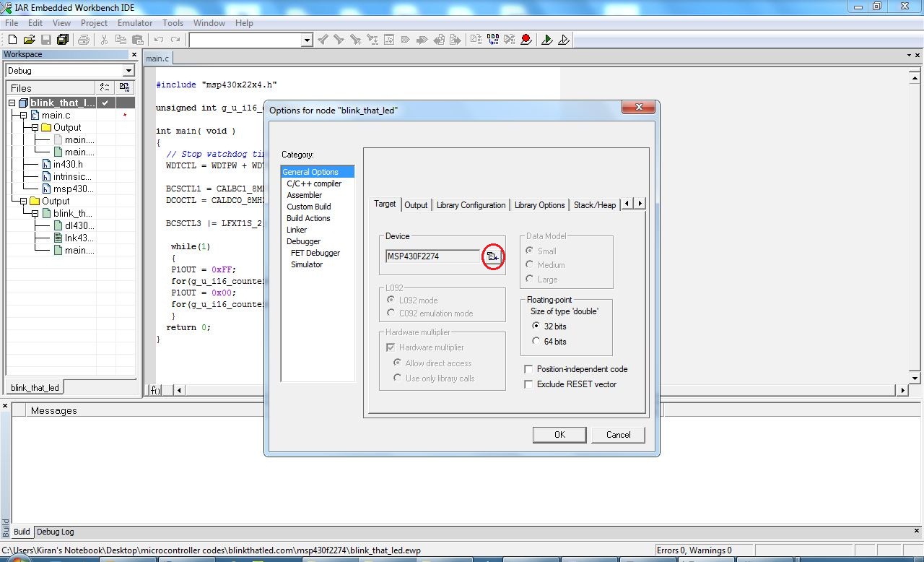Switch to the Stack/Heap tab

pos(595,205)
